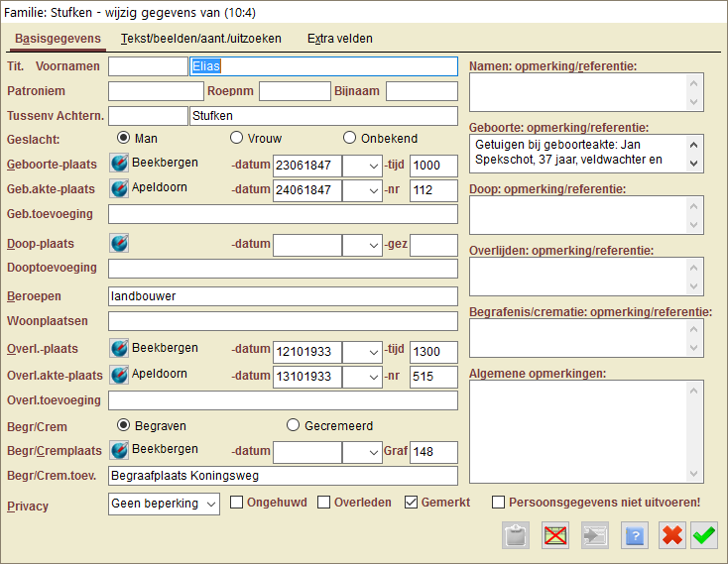This screenshot has width=728, height=564.
Task: Confirm changes with the green checkmark
Action: coord(704,535)
